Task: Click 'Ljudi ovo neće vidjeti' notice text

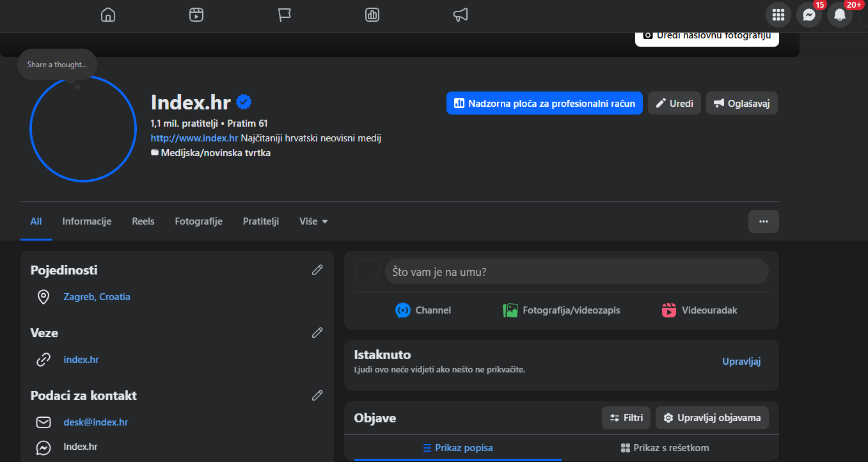Action: pyautogui.click(x=440, y=370)
